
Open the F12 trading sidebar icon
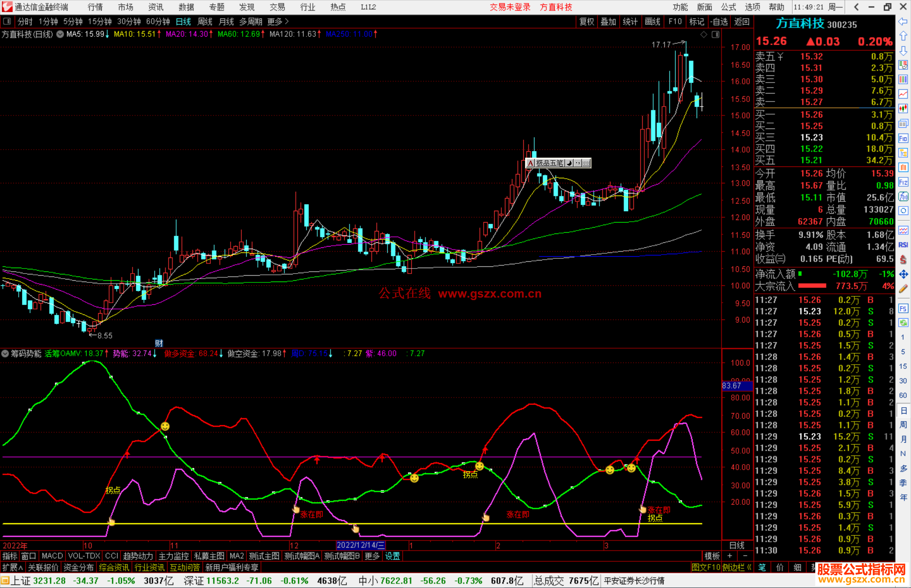click(903, 182)
